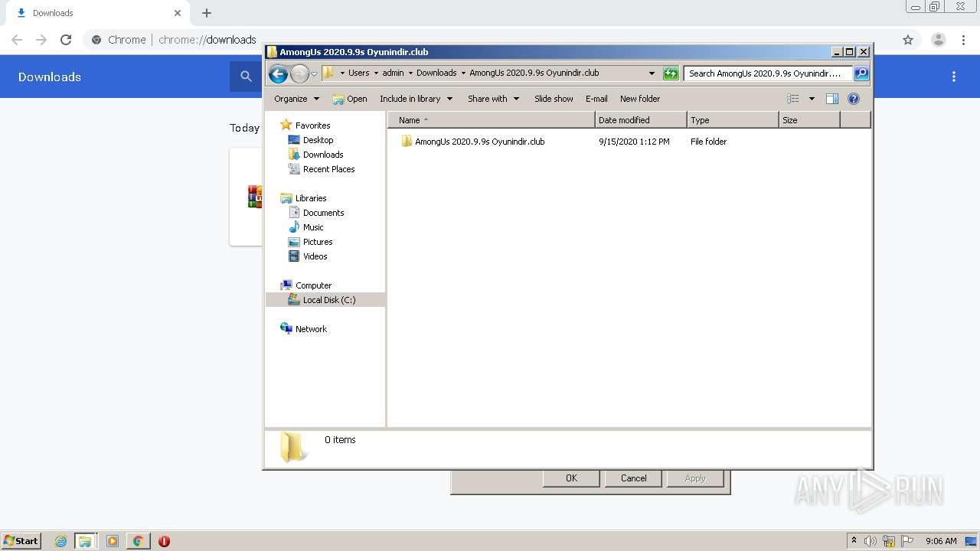
Task: Click the Chrome taskbar icon
Action: [x=138, y=541]
